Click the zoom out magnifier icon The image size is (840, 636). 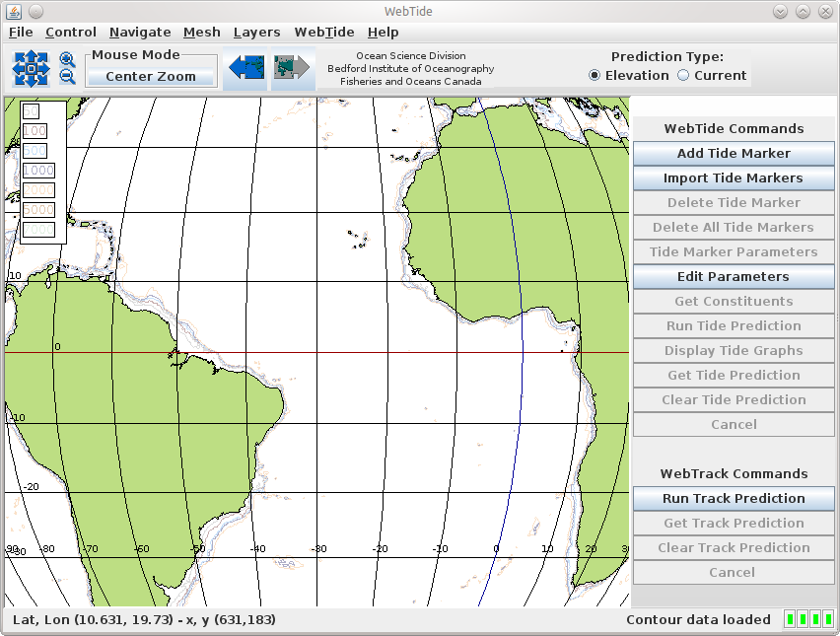click(x=67, y=77)
